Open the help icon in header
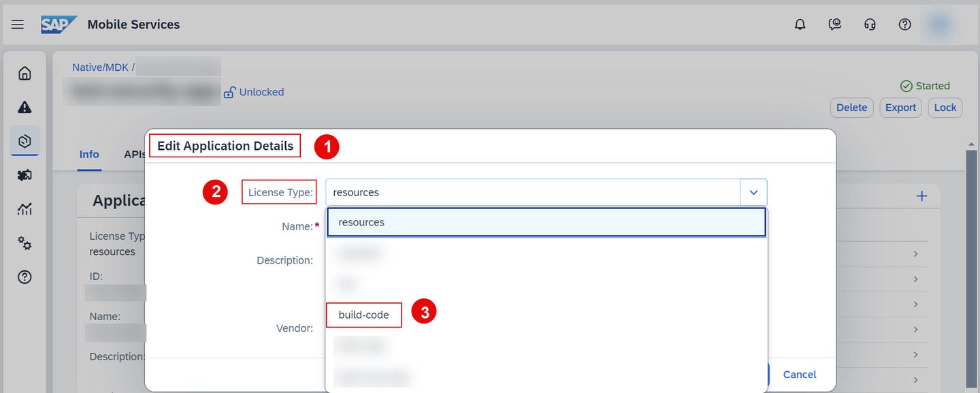980x393 pixels. (x=904, y=25)
